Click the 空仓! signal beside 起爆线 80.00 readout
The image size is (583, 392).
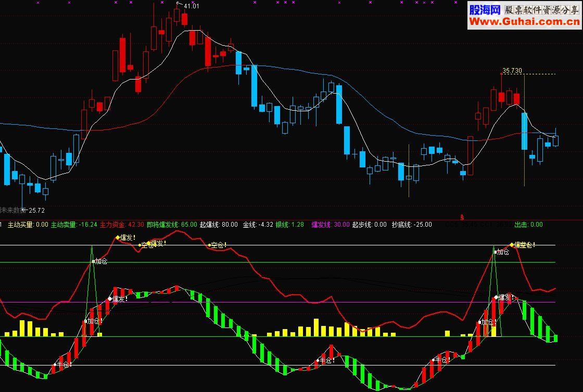pos(217,245)
